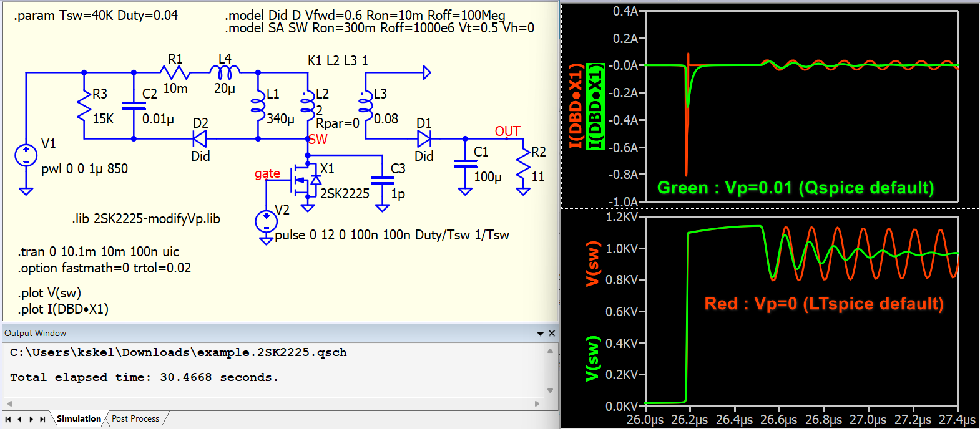The width and height of the screenshot is (980, 429).
Task: Select the 2SK2225 MOSFET symbol X1
Action: point(304,181)
